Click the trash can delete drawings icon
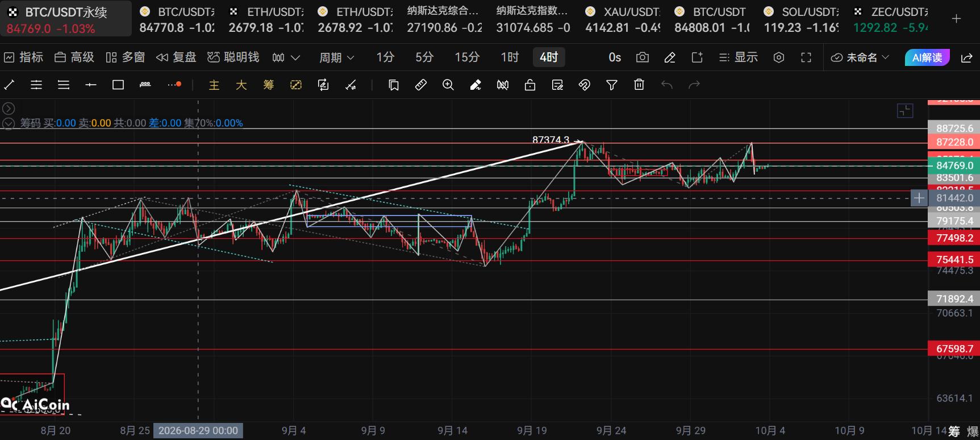Screen dimensions: 980x440 point(639,85)
